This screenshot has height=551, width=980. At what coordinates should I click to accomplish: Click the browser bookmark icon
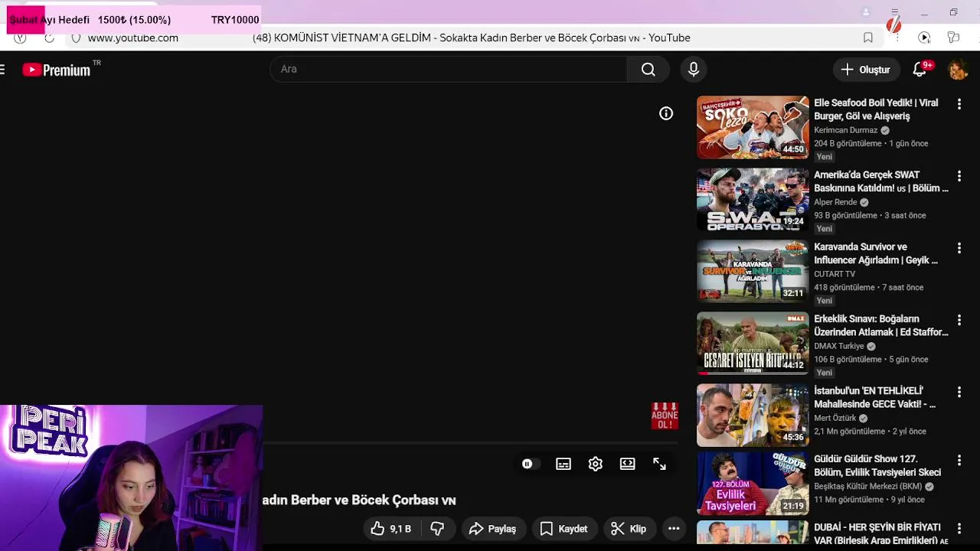tap(868, 37)
